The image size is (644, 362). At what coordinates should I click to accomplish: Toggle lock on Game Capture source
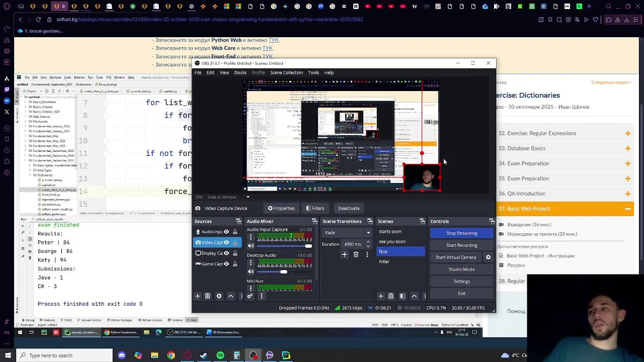coord(235,264)
